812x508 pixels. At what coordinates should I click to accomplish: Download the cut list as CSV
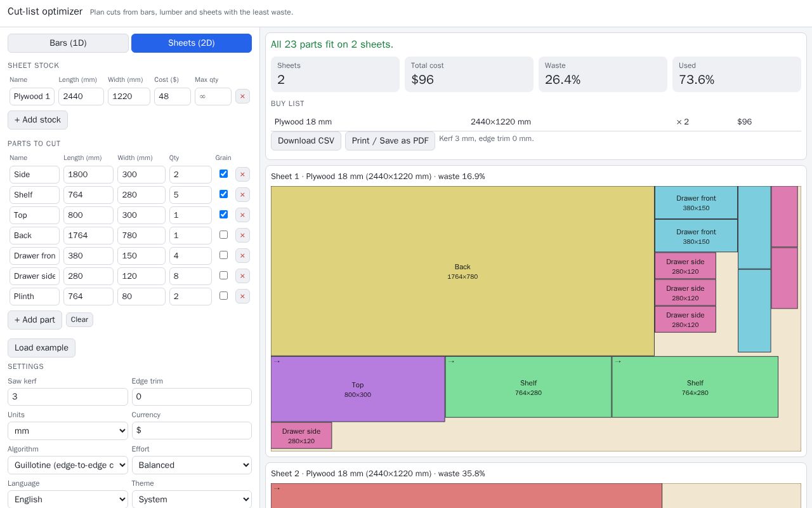[x=306, y=141]
